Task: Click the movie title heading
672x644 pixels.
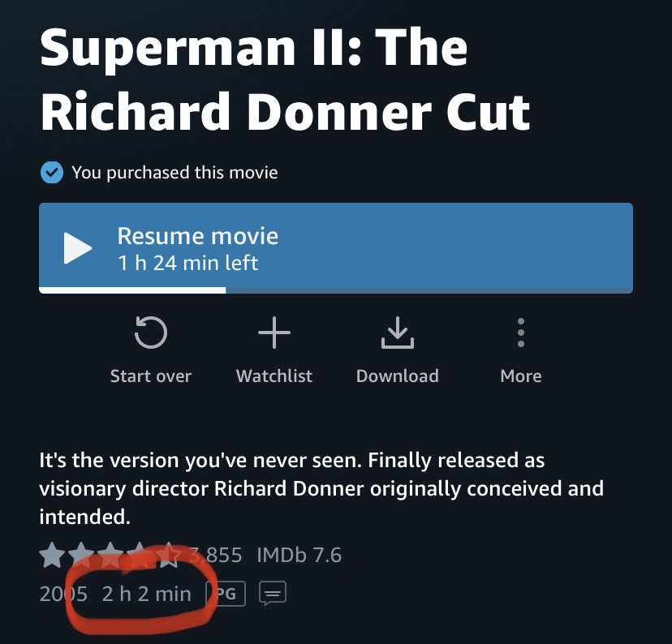Action: pyautogui.click(x=285, y=79)
